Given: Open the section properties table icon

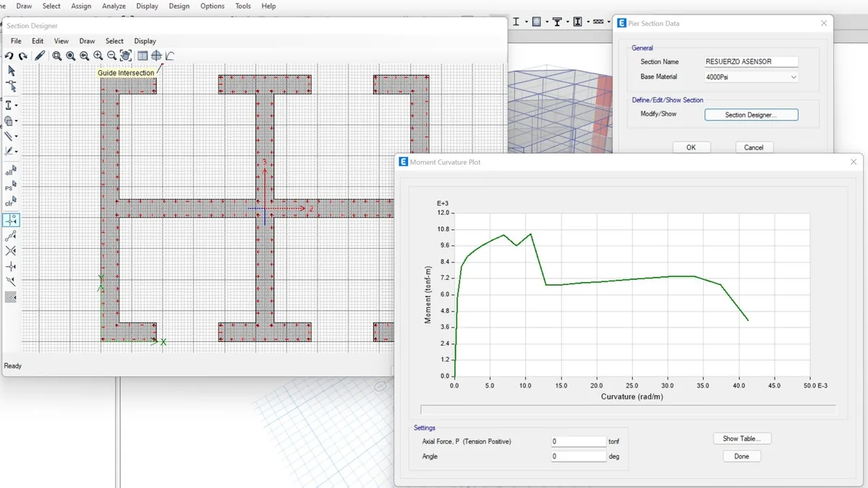Looking at the screenshot, I should pyautogui.click(x=142, y=56).
